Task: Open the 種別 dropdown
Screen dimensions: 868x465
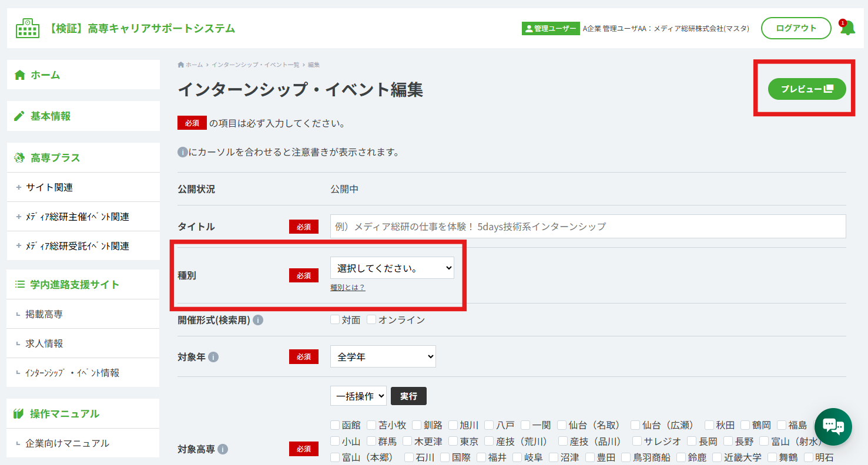Action: (x=392, y=268)
